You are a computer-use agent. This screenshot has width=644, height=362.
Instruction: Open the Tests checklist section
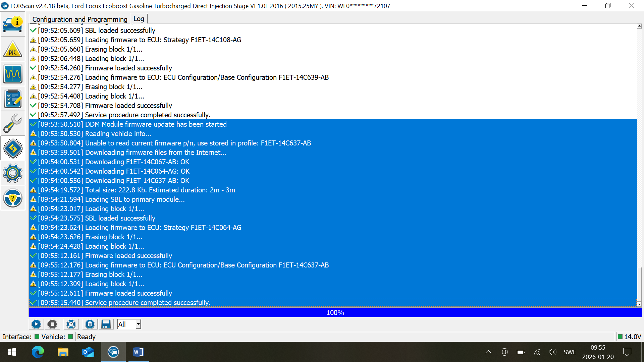pyautogui.click(x=13, y=99)
